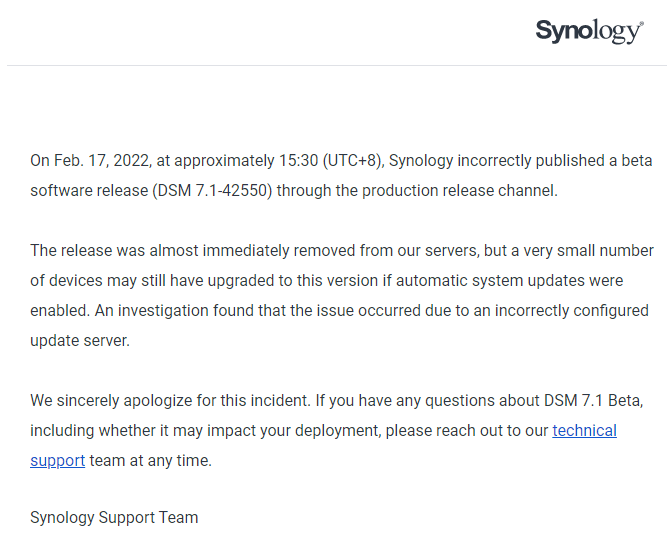
Task: Click the "Feb. 17, 2022" date text
Action: click(102, 161)
